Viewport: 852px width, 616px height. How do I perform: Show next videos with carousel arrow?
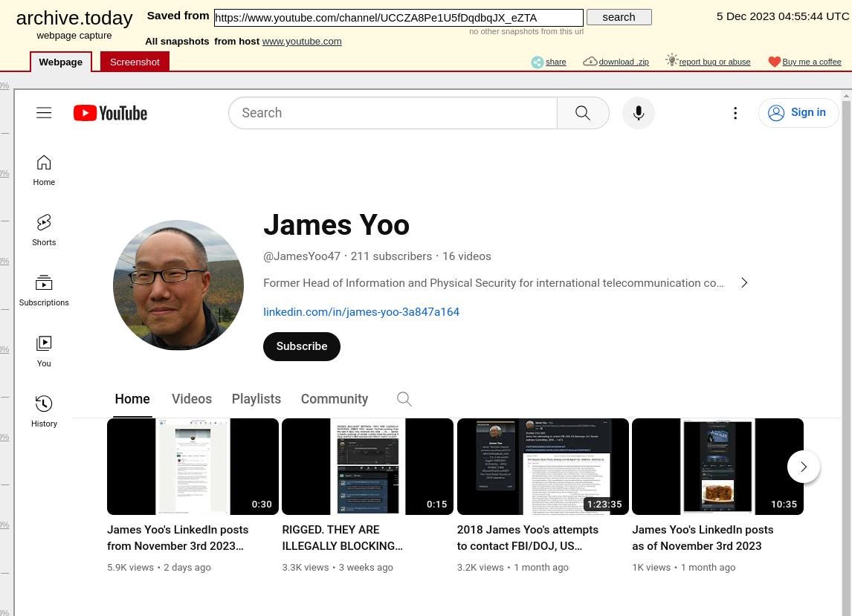(803, 467)
